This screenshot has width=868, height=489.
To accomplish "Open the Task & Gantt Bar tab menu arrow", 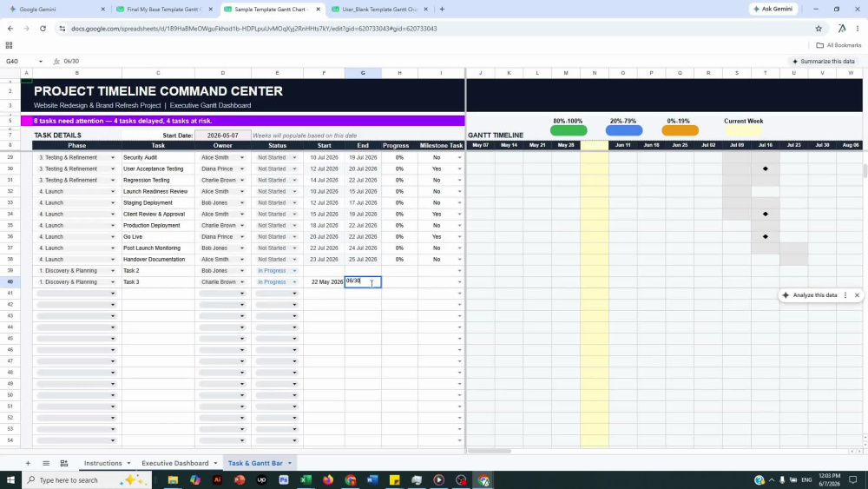I will (290, 463).
